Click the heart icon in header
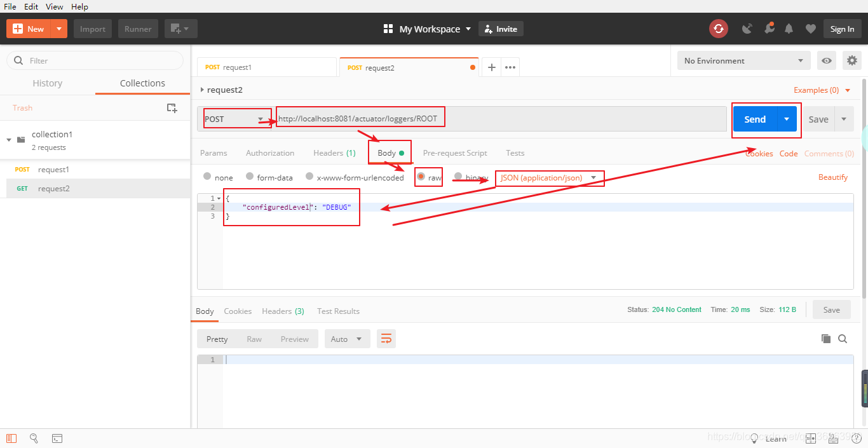 [810, 29]
